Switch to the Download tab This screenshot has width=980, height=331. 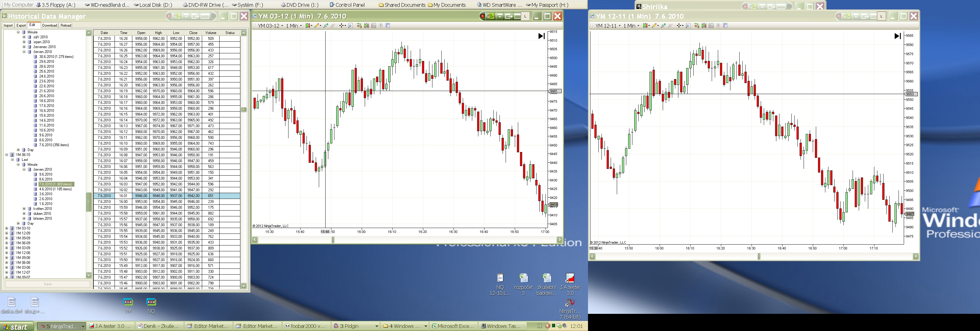click(x=49, y=25)
